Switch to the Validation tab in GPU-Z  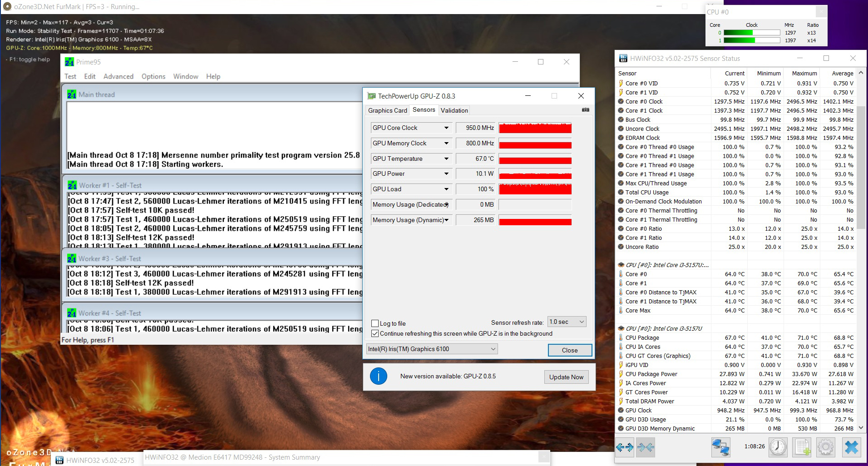click(x=454, y=110)
